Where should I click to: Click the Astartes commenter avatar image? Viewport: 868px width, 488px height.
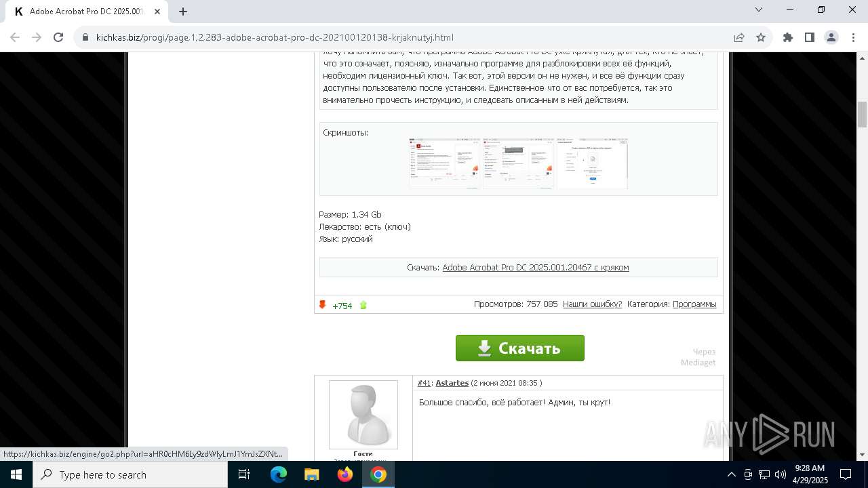tap(363, 414)
